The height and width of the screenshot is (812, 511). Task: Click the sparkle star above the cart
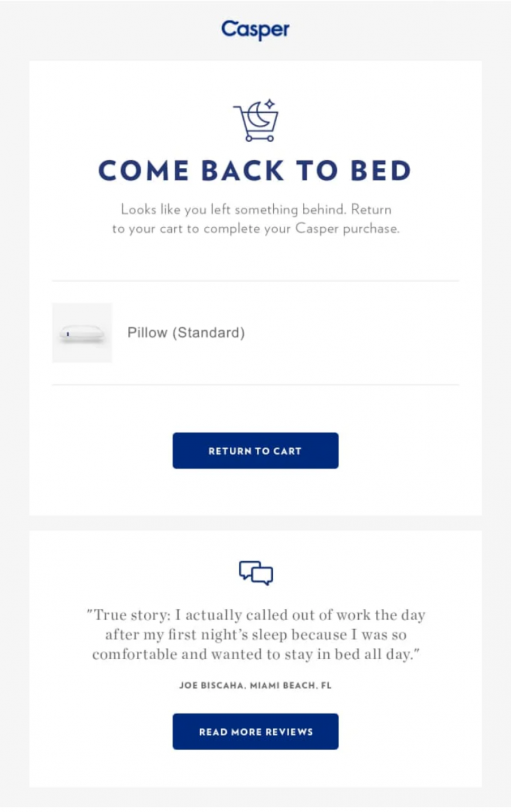point(270,104)
